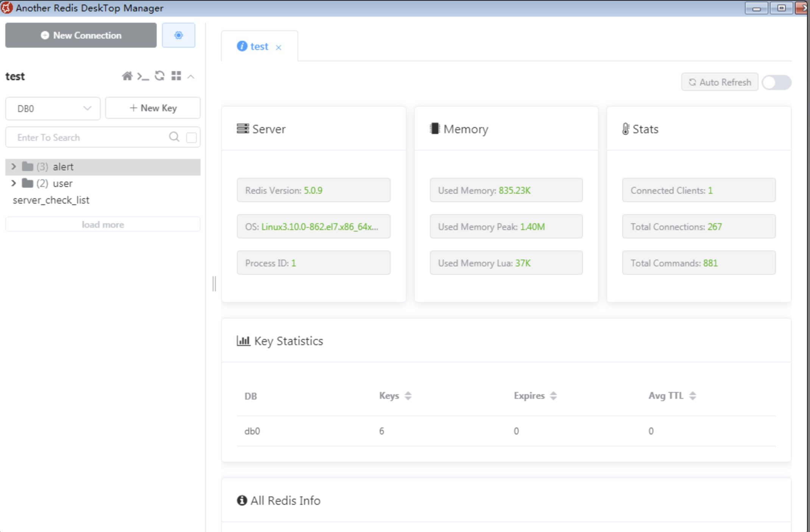Open the Redis CLI console icon
The width and height of the screenshot is (810, 532).
pyautogui.click(x=143, y=76)
